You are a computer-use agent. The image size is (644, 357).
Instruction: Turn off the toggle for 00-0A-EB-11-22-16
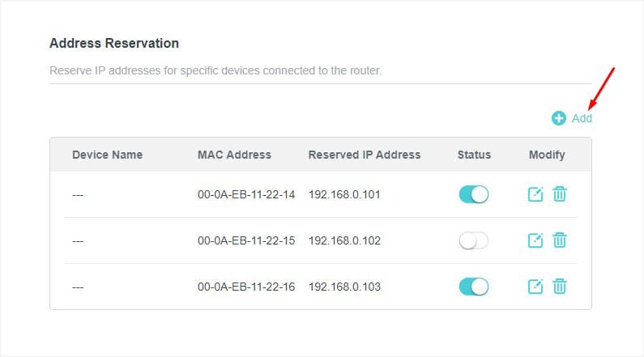(474, 287)
